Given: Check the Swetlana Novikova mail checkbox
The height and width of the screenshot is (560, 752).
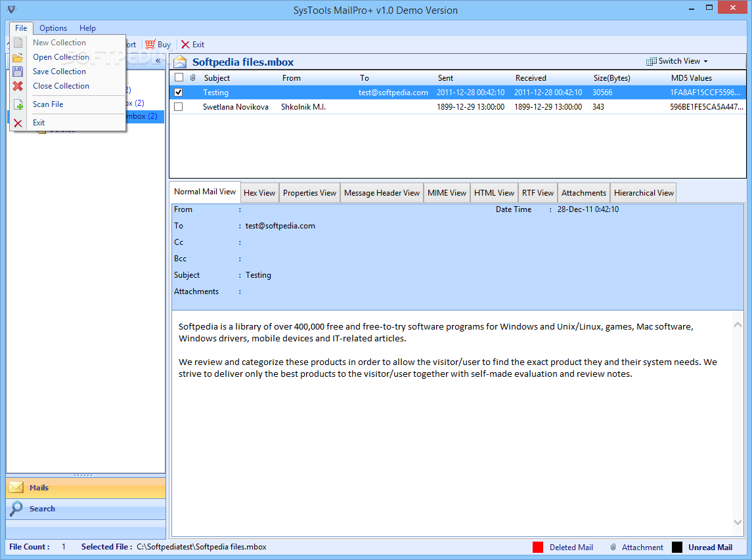Looking at the screenshot, I should coord(179,106).
